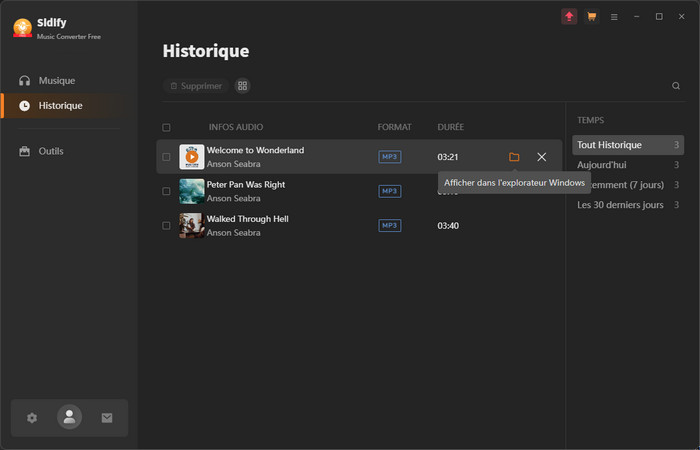Go to Musique in sidebar

pos(56,80)
